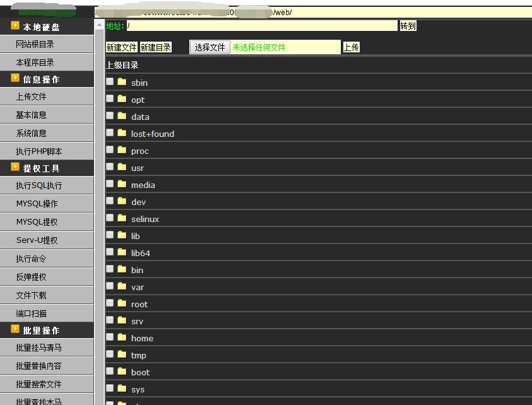Open 系统信息 from the sidebar

click(32, 133)
